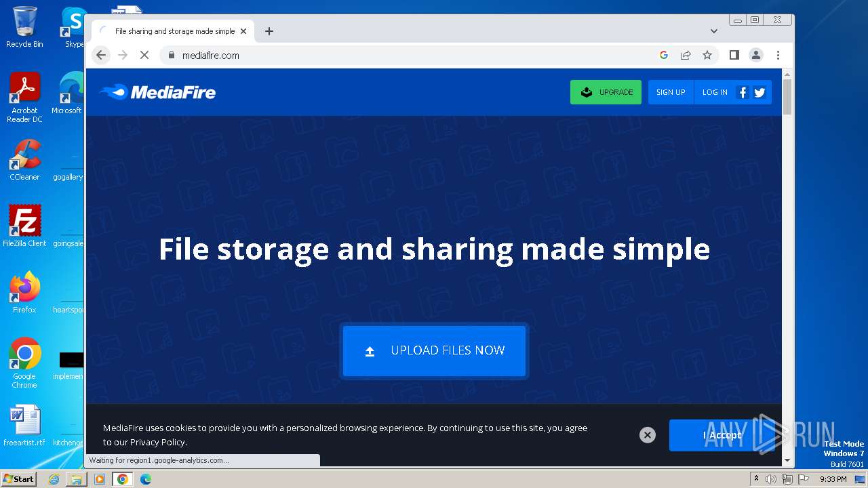Image resolution: width=868 pixels, height=488 pixels.
Task: View site information via the lock icon
Action: (171, 56)
